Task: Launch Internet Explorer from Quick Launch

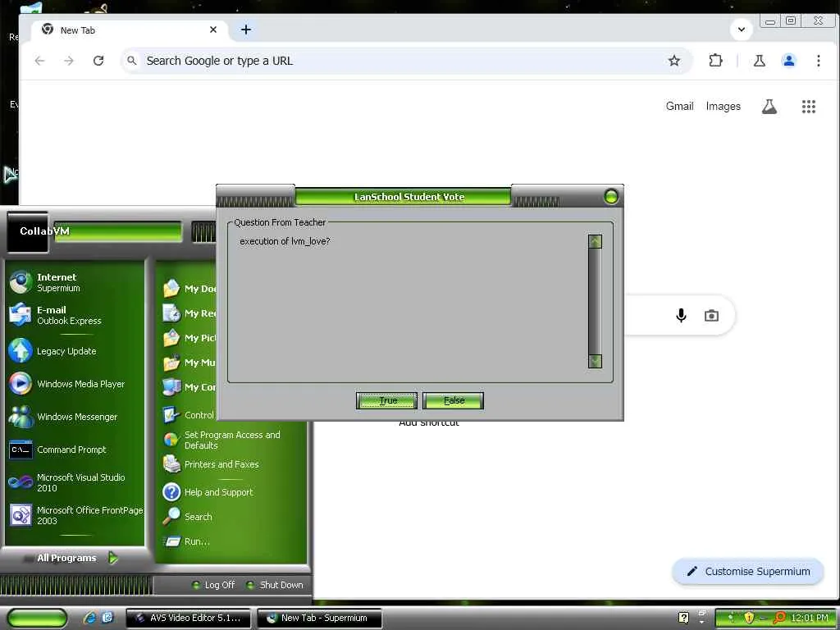Action: 90,618
